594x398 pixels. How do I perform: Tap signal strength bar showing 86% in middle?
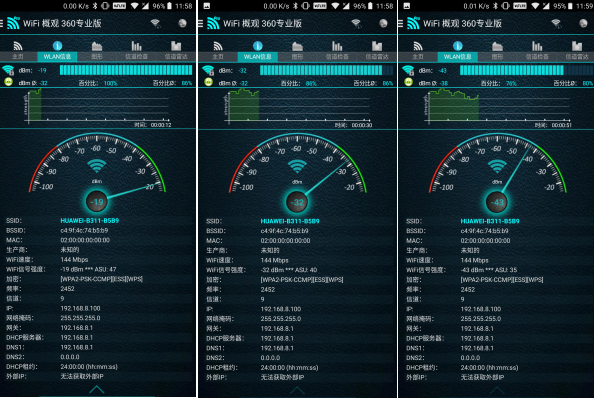(327, 70)
